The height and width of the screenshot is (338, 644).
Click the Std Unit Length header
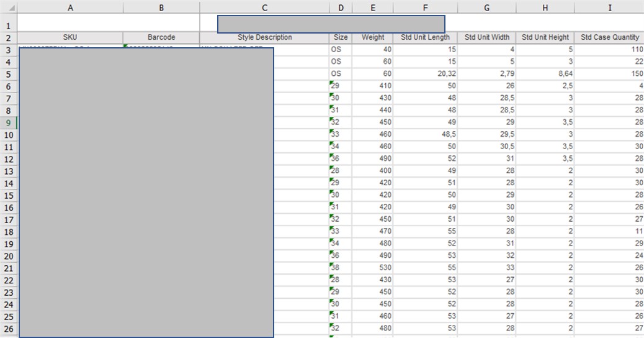[x=425, y=37]
